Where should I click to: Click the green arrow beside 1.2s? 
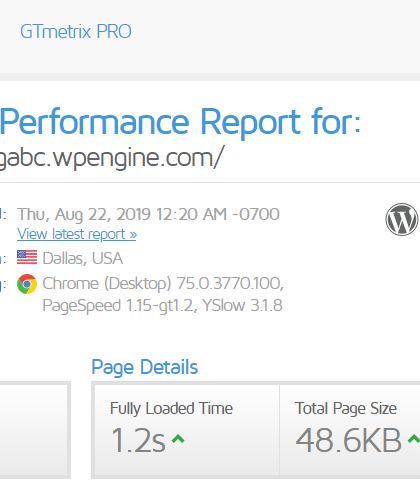click(x=178, y=439)
